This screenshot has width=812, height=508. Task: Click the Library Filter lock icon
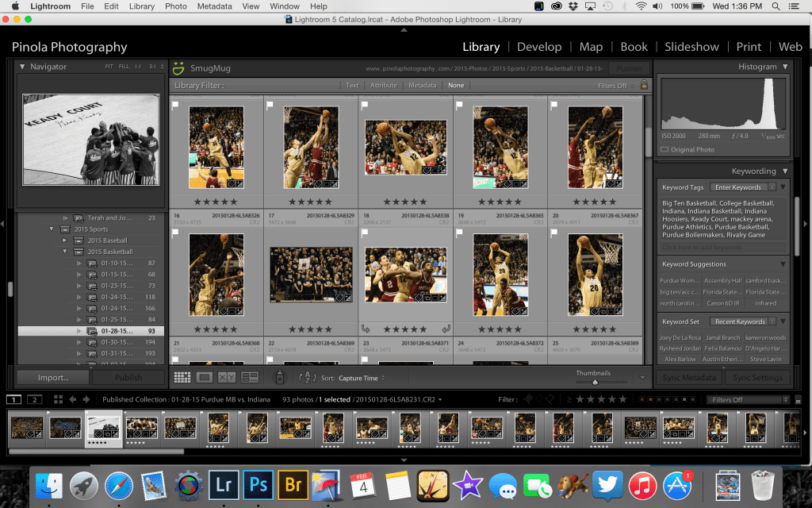(644, 85)
